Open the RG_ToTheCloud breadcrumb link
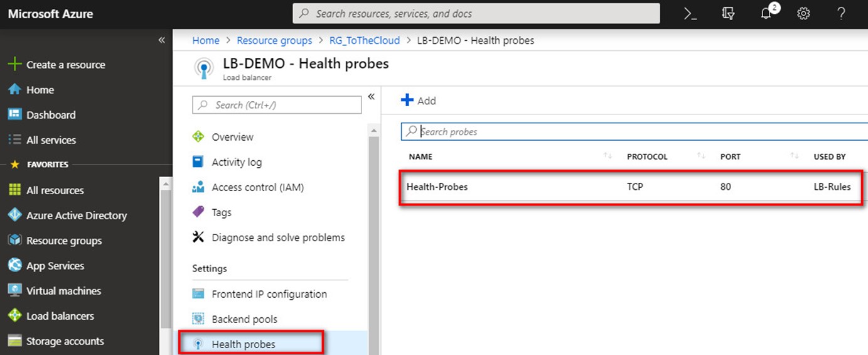868x355 pixels. (365, 40)
